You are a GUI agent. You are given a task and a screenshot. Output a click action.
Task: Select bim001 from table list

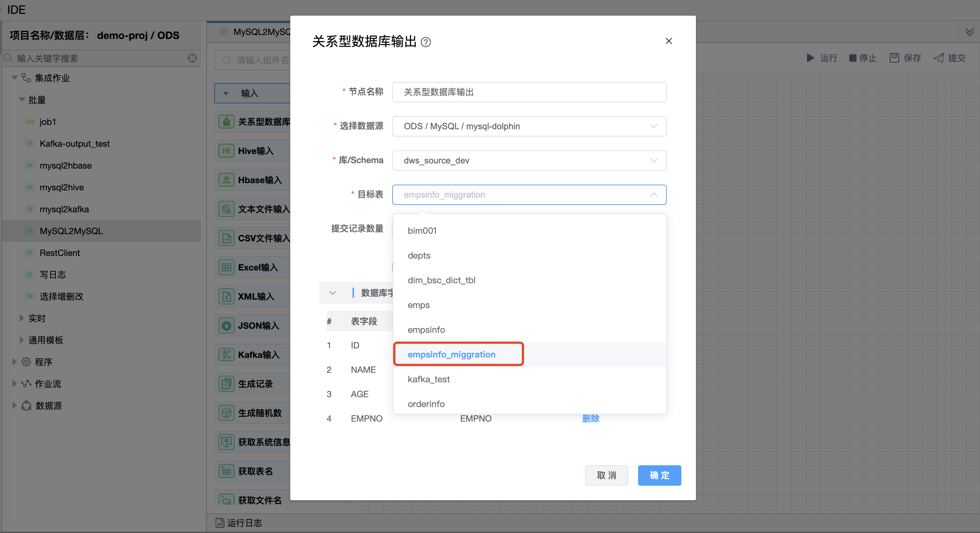pyautogui.click(x=529, y=230)
